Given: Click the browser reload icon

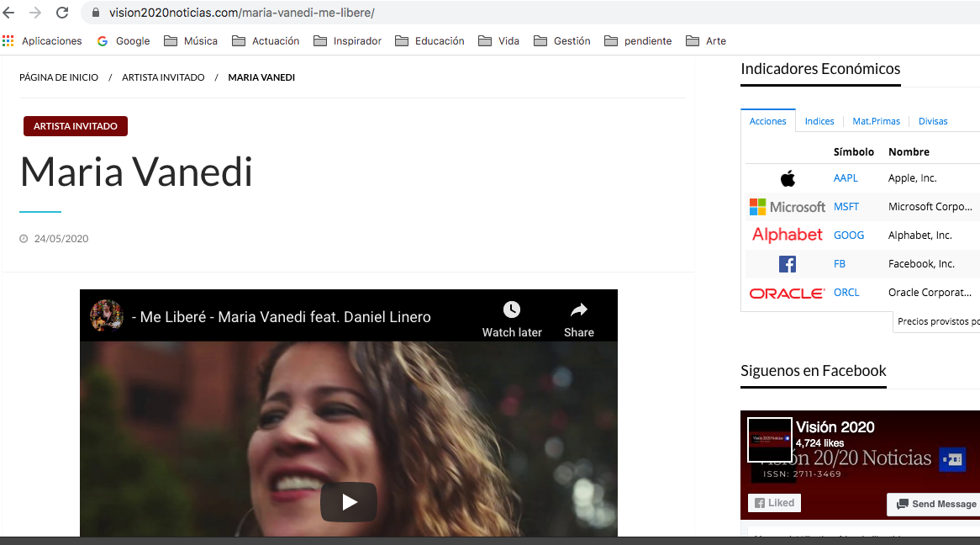Looking at the screenshot, I should coord(62,13).
